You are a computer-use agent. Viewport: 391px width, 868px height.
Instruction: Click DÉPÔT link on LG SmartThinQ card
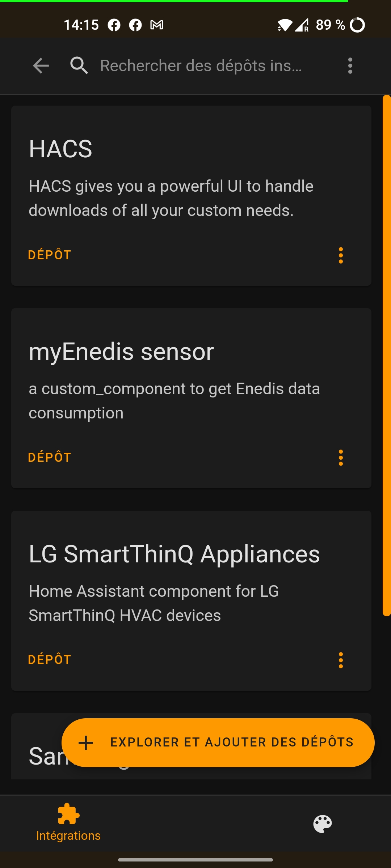50,660
